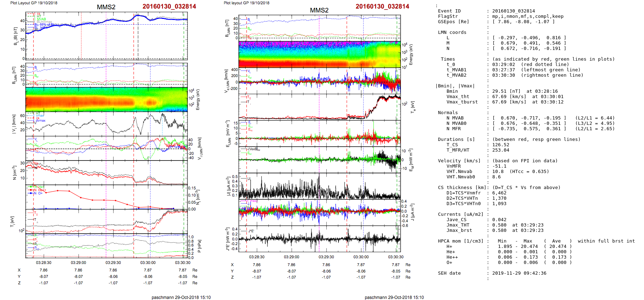
Task: Select the 'N [cm-3]' axis label in left plot
Action: (x=15, y=173)
